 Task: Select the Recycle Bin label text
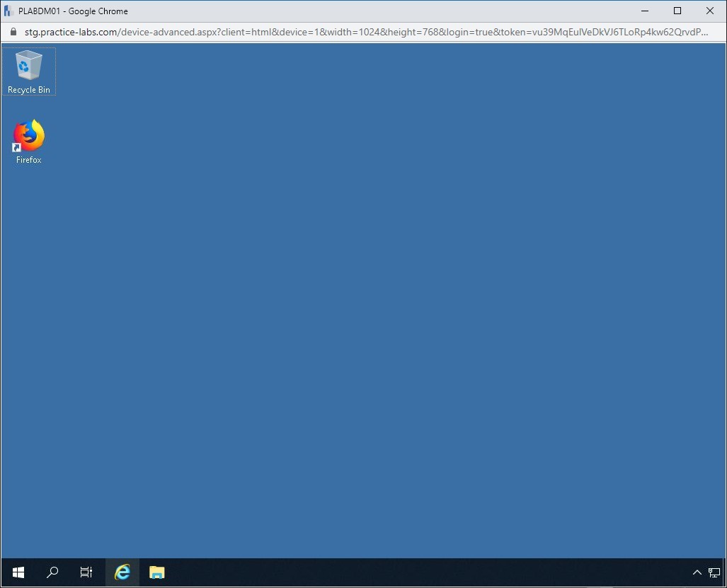point(28,90)
